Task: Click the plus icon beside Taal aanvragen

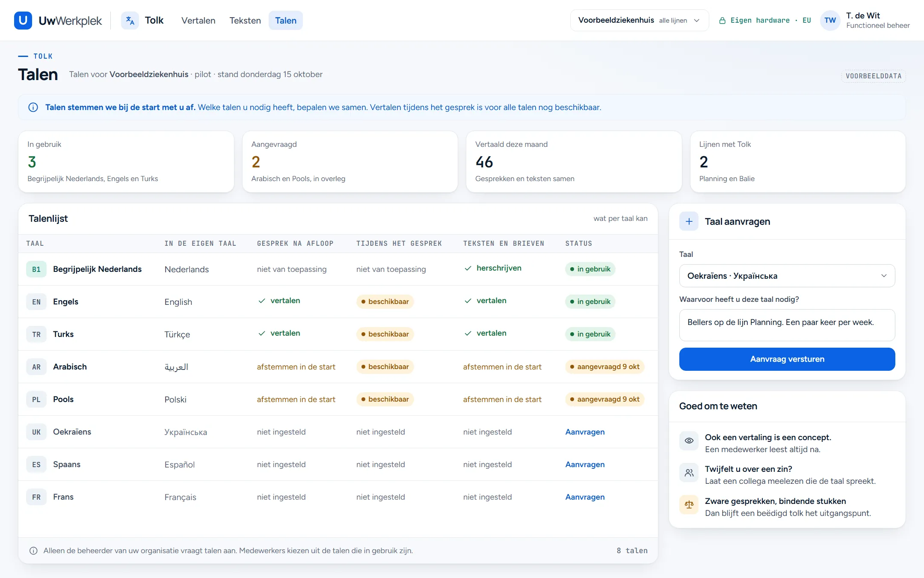Action: [689, 221]
